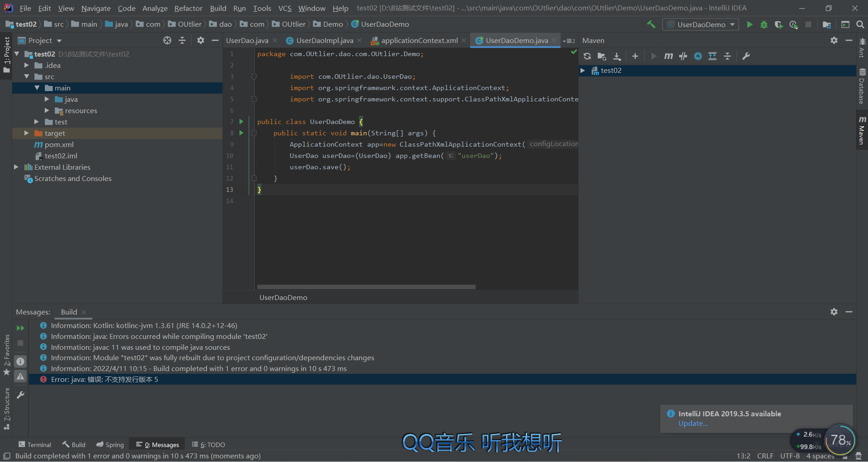Run UserDaoDemo with the green play button

750,24
